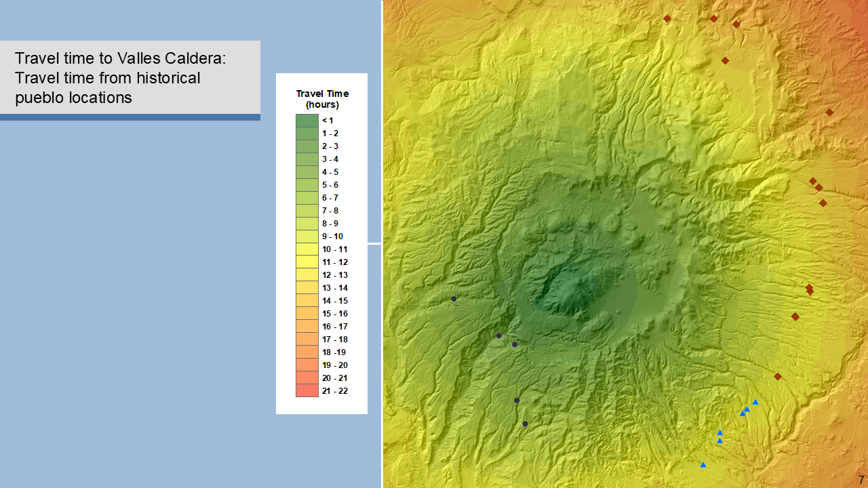
Task: Click the topmost-left red diamond marker
Action: pyautogui.click(x=667, y=19)
